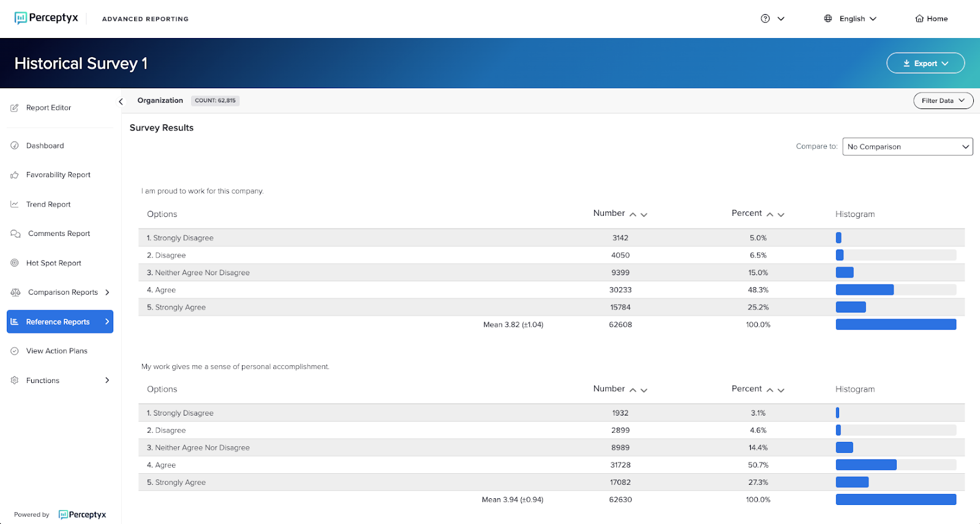Open the Compare to No Comparison combo box
This screenshot has width=980, height=524.
(908, 146)
